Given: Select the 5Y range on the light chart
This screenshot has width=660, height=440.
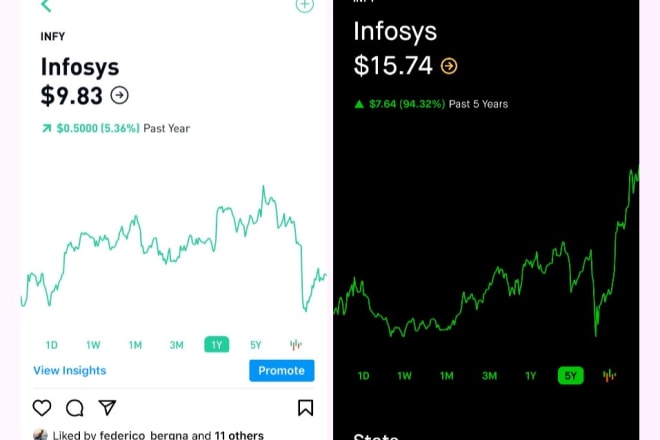Looking at the screenshot, I should click(x=255, y=345).
